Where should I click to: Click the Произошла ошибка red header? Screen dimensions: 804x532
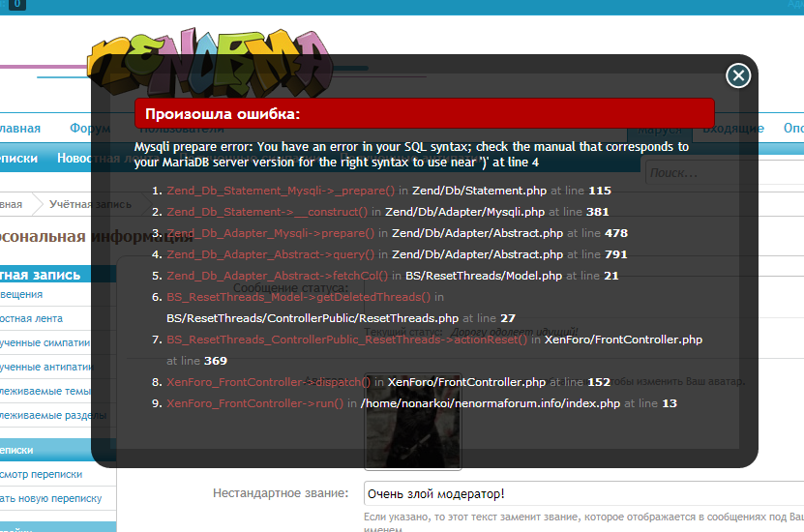(x=425, y=113)
